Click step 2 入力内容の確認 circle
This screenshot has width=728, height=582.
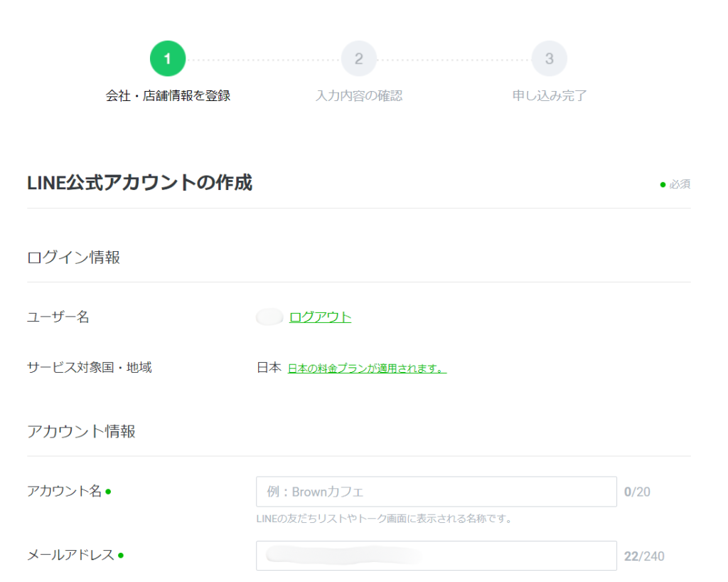click(x=359, y=58)
